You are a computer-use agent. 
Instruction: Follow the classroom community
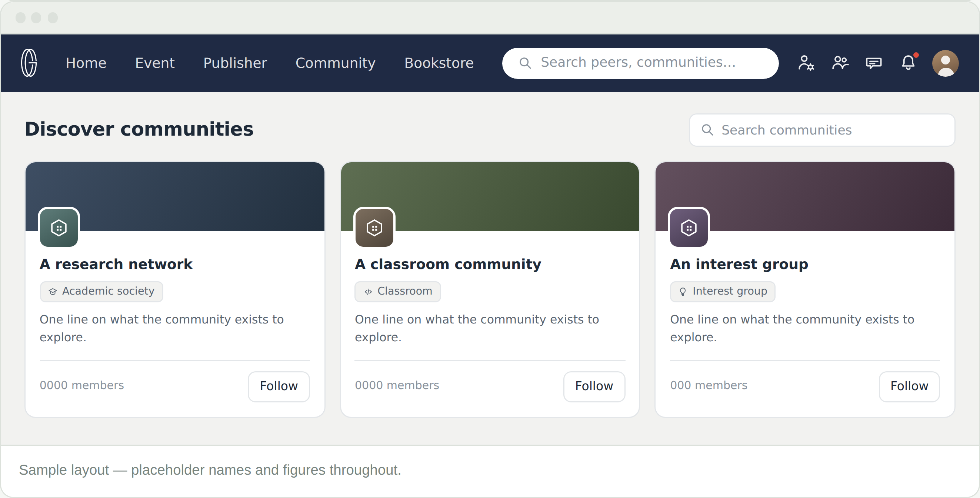coord(594,386)
